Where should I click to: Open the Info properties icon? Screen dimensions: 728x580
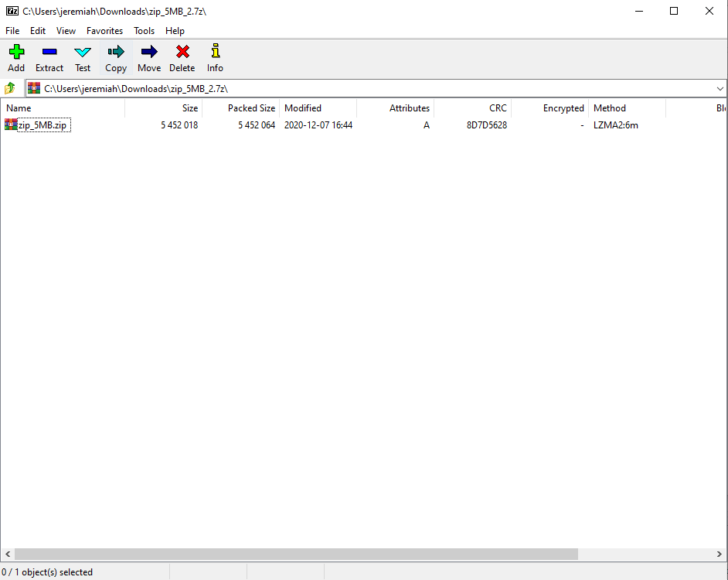point(215,53)
